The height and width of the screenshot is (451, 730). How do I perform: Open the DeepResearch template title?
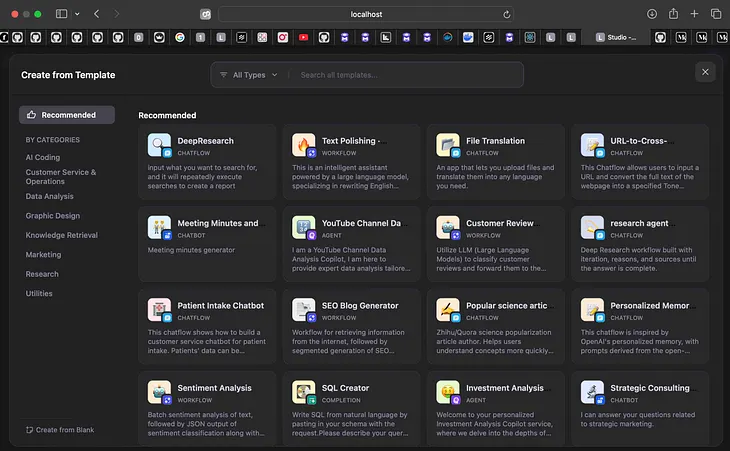205,141
